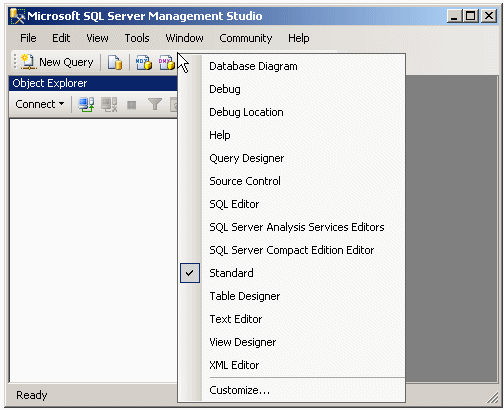Enable the Debug toolbar
Screen dimensions: 504x410
(x=292, y=89)
